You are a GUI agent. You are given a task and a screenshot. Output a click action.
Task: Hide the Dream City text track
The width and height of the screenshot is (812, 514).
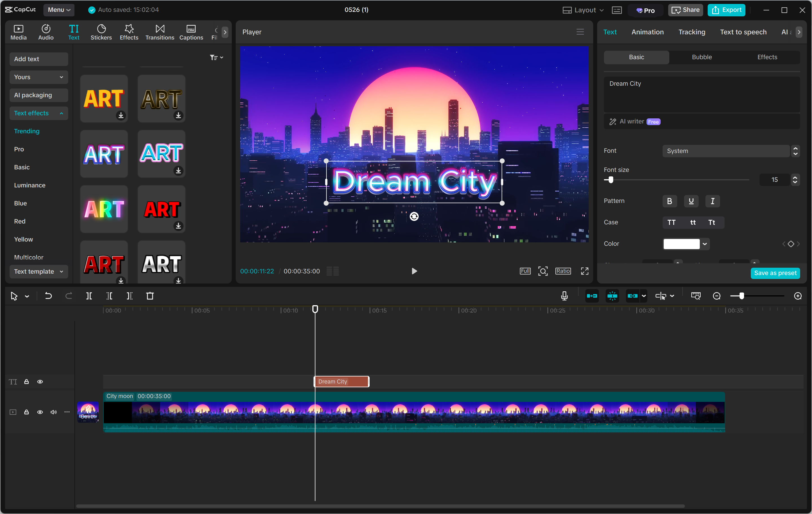click(x=40, y=382)
